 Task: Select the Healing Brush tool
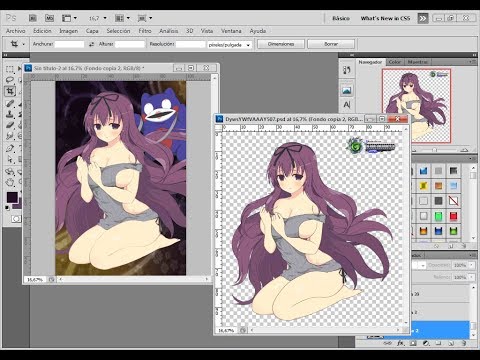(x=10, y=103)
